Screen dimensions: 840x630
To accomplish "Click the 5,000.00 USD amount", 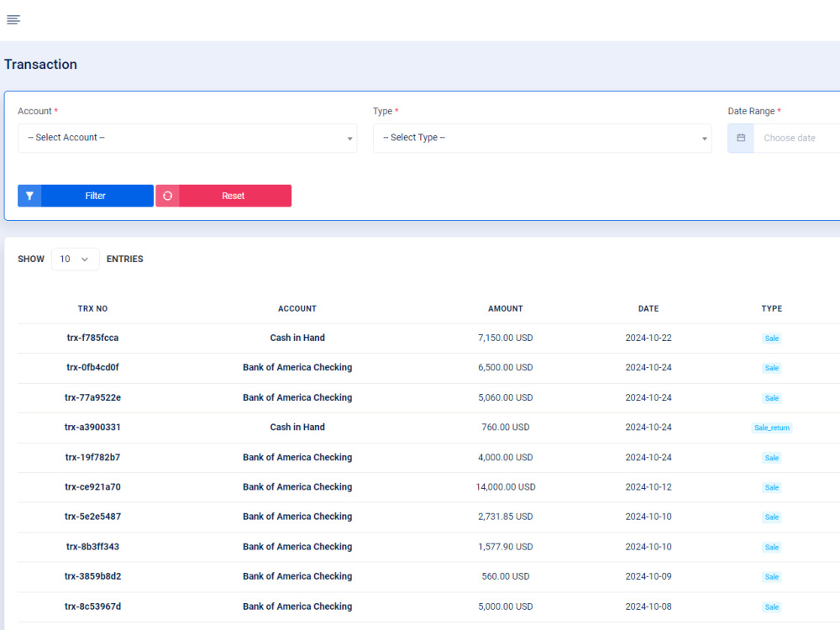I will pos(505,606).
